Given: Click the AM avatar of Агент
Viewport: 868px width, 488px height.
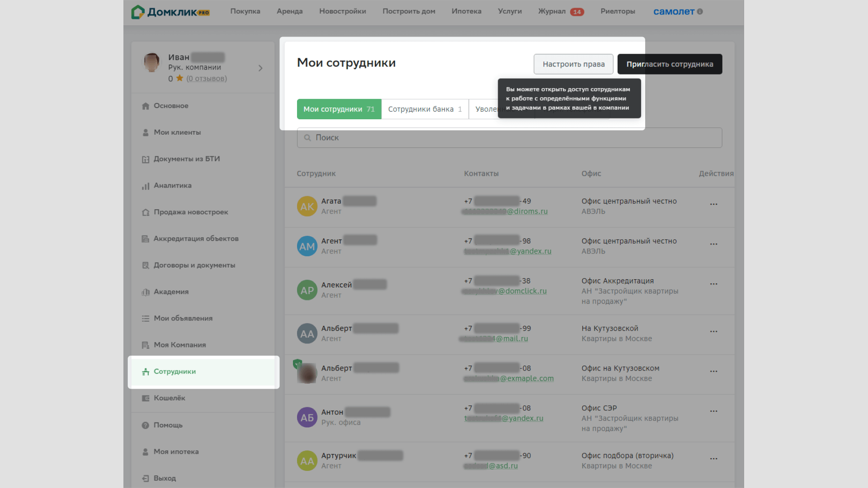Looking at the screenshot, I should [307, 246].
